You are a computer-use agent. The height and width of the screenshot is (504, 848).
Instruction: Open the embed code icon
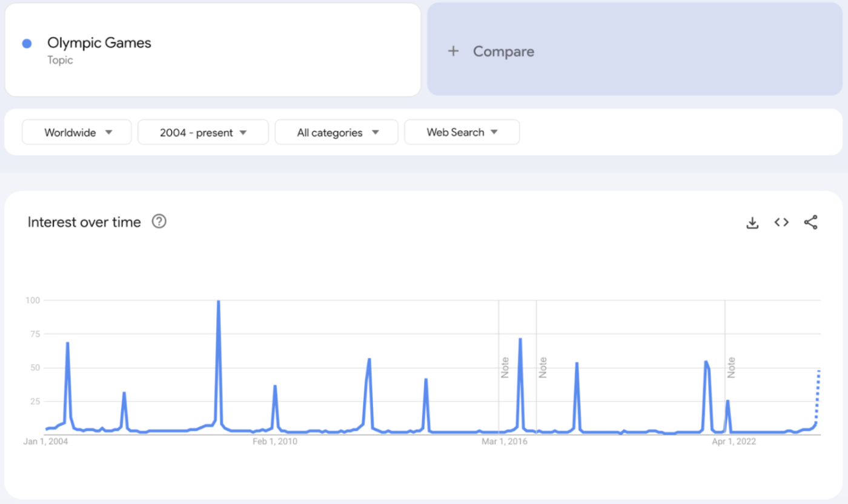coord(781,222)
